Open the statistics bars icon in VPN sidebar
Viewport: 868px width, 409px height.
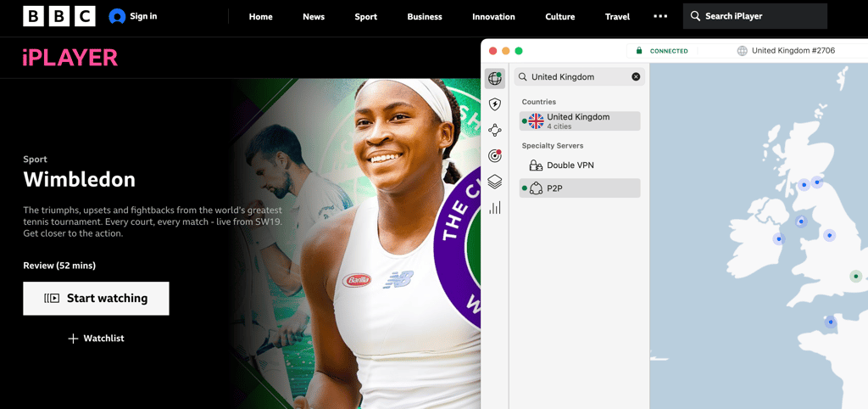495,208
